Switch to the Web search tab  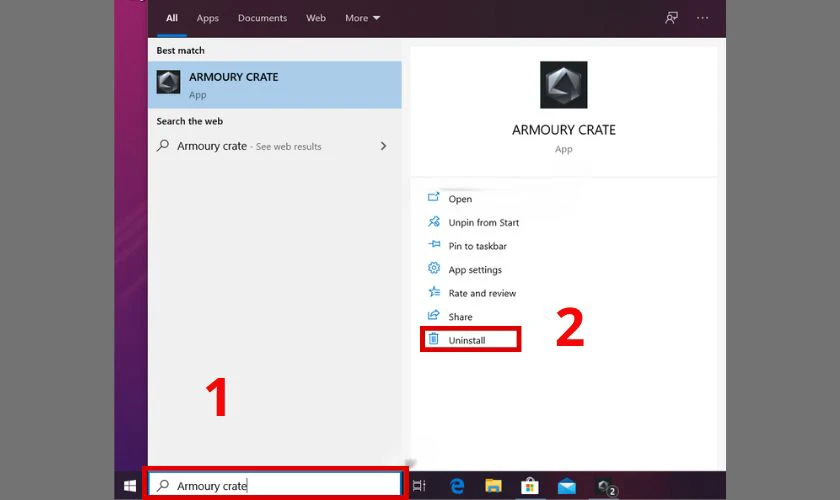coord(316,18)
